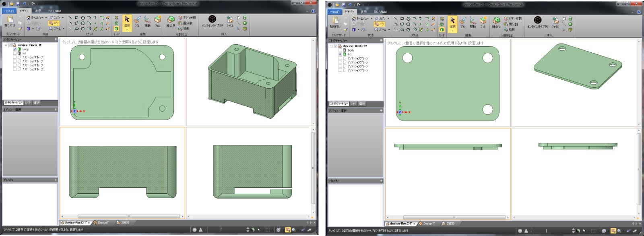Click Select (選択) arrow tool in right window
Viewport: 644px width, 236px height.
[x=452, y=22]
